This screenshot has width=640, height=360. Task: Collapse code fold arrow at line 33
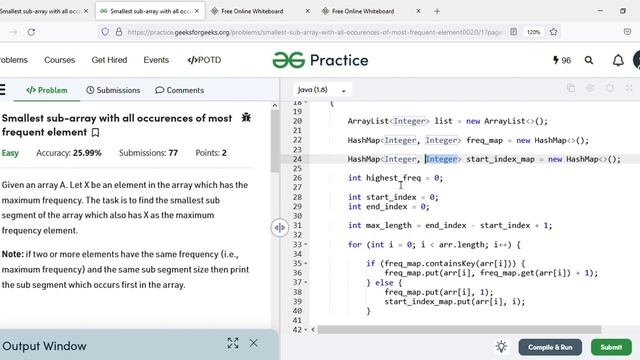tap(306, 244)
